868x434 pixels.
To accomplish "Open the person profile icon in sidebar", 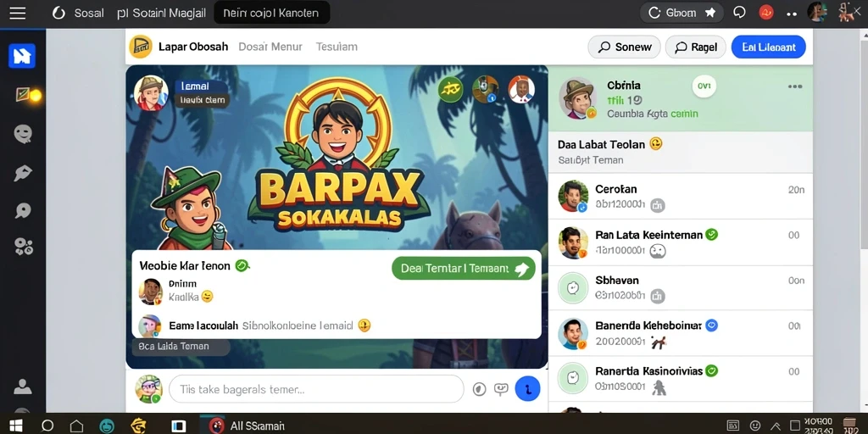I will 22,386.
